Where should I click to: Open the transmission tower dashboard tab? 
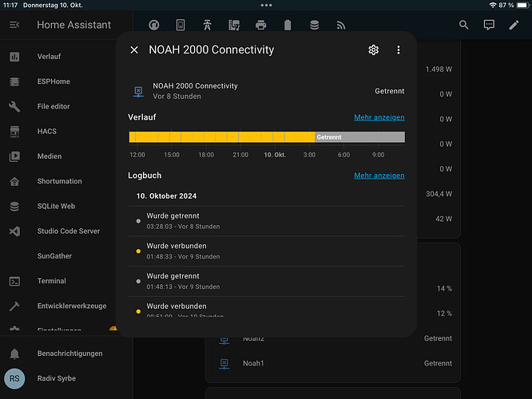point(207,25)
